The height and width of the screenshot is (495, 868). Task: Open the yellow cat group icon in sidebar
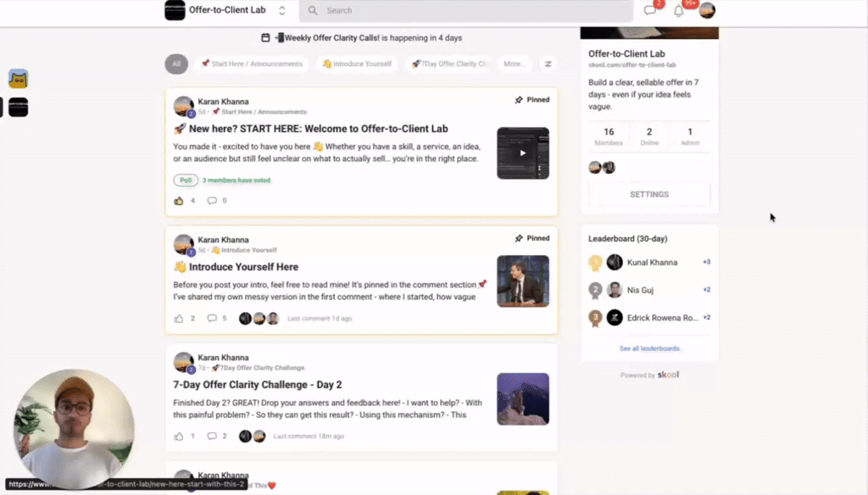click(19, 79)
